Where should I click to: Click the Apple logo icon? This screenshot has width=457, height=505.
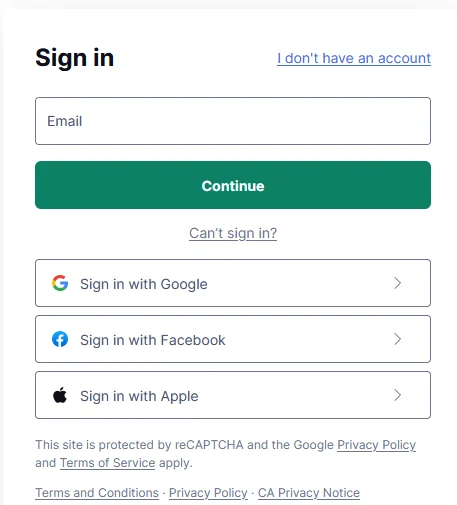(x=60, y=395)
